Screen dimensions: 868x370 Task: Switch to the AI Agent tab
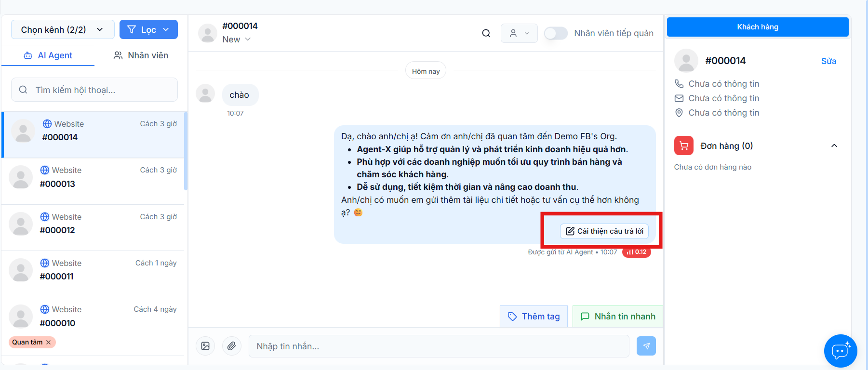(48, 55)
